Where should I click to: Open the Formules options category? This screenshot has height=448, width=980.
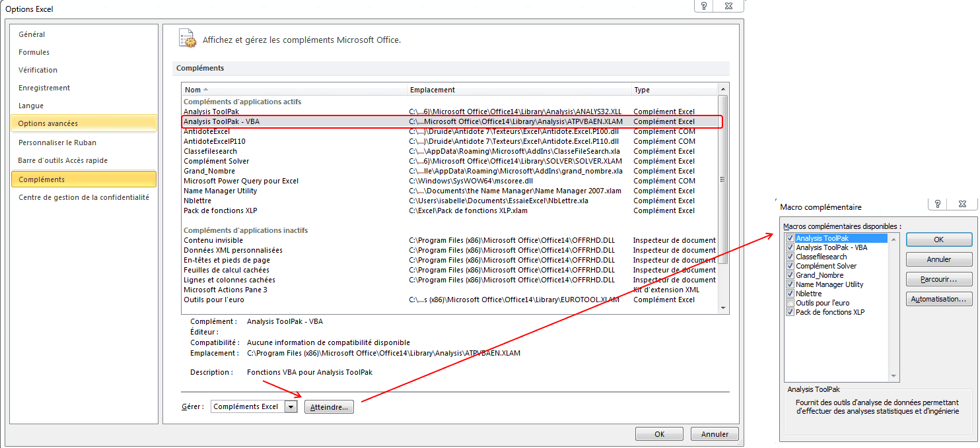pyautogui.click(x=84, y=52)
